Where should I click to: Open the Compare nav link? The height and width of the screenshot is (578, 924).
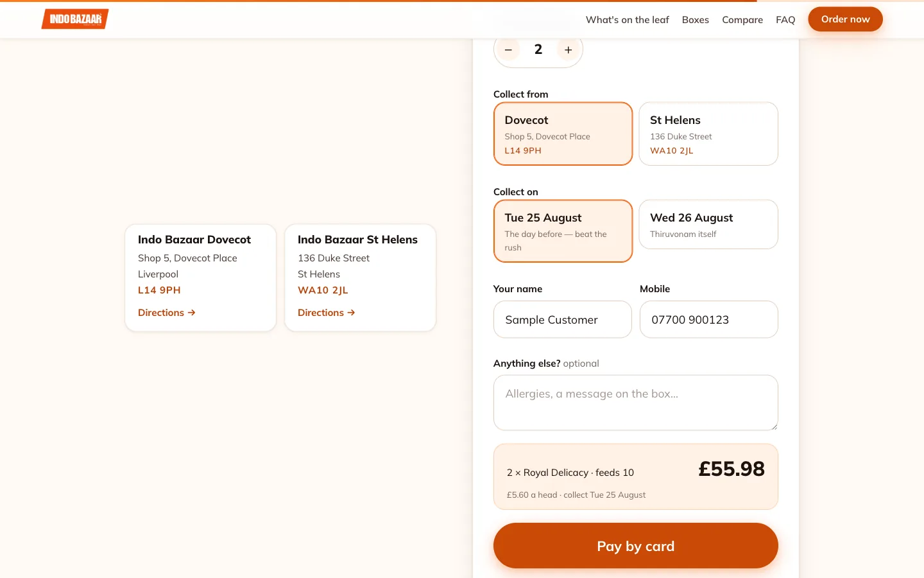click(x=742, y=20)
